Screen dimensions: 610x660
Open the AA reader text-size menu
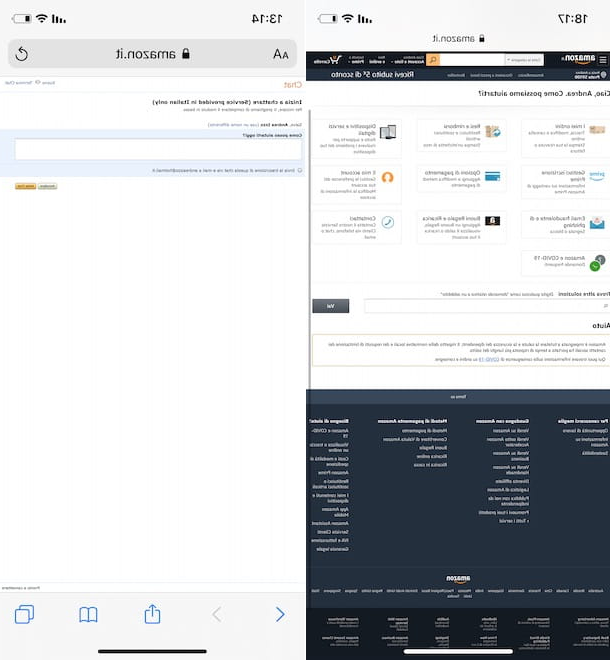pos(280,54)
